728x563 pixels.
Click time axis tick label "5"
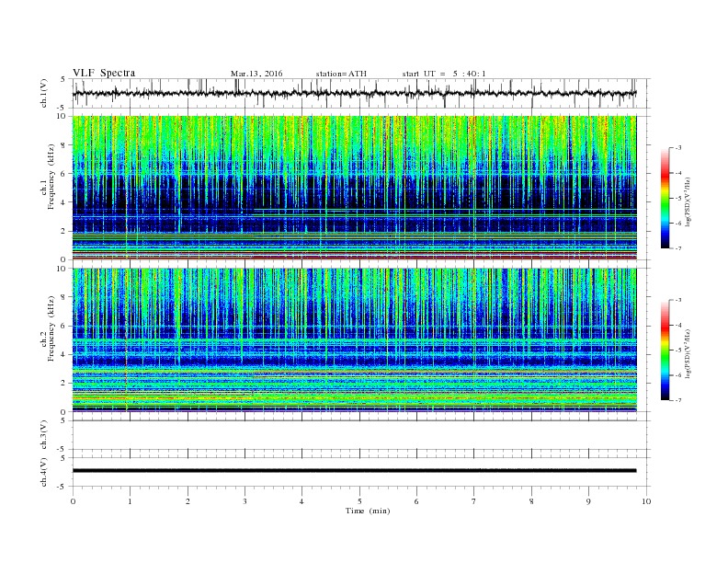(359, 501)
